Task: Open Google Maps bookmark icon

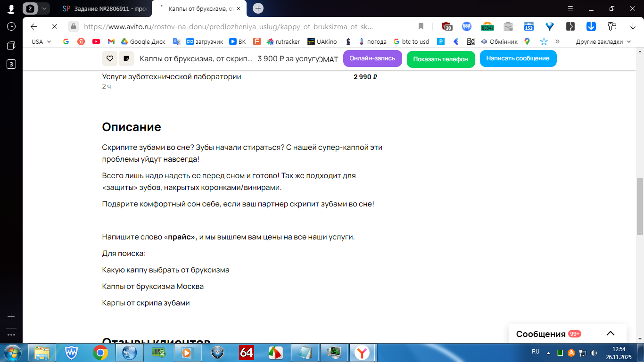Action: 527,41
